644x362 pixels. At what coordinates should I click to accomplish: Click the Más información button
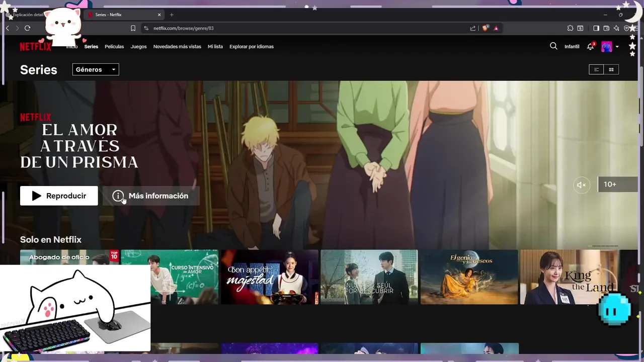pos(151,196)
